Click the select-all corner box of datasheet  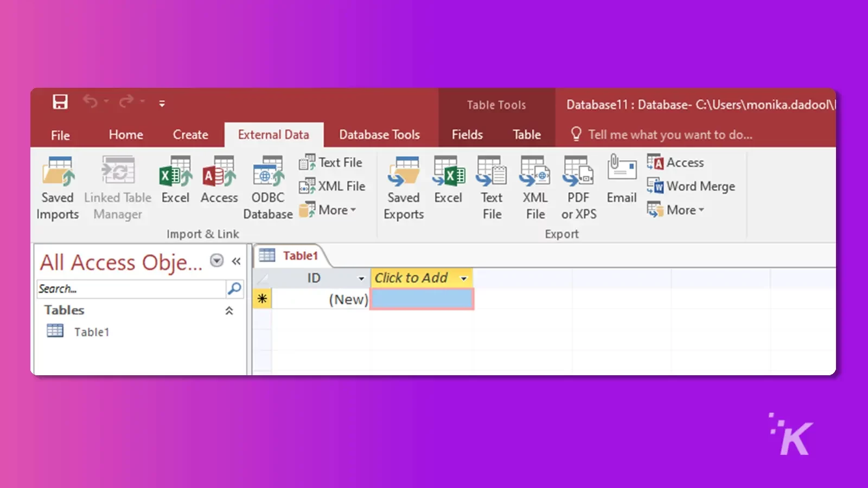pyautogui.click(x=262, y=279)
